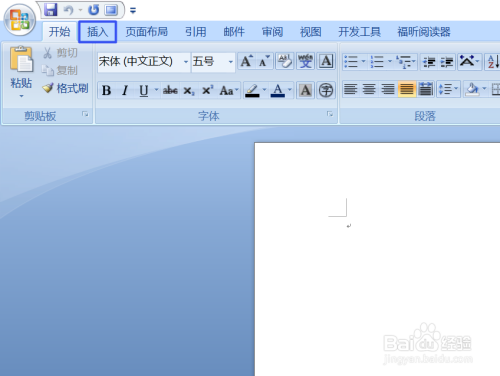Screen dimensions: 500x376
Task: Toggle bold formatting
Action: [x=107, y=90]
